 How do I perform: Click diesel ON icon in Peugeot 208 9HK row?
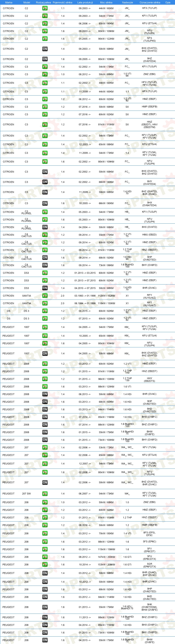pos(45,607)
